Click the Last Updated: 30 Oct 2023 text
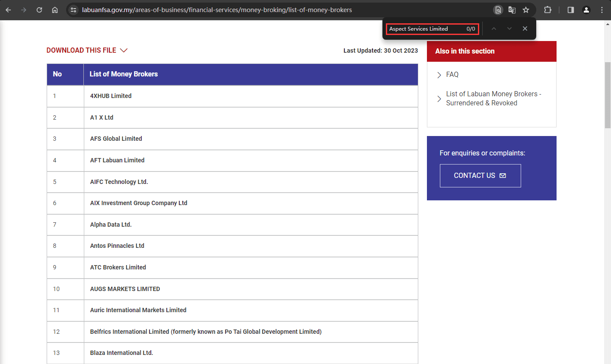 [380, 51]
